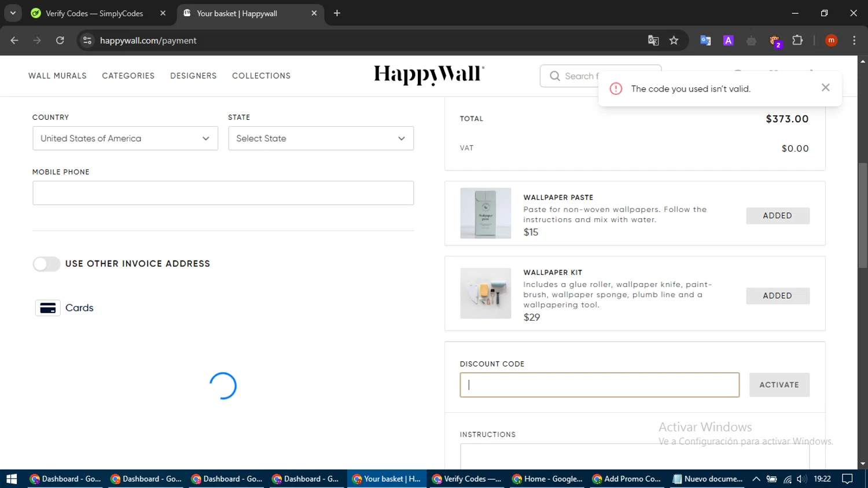Close the Verify Codes SimplyCodes tab

[x=163, y=13]
